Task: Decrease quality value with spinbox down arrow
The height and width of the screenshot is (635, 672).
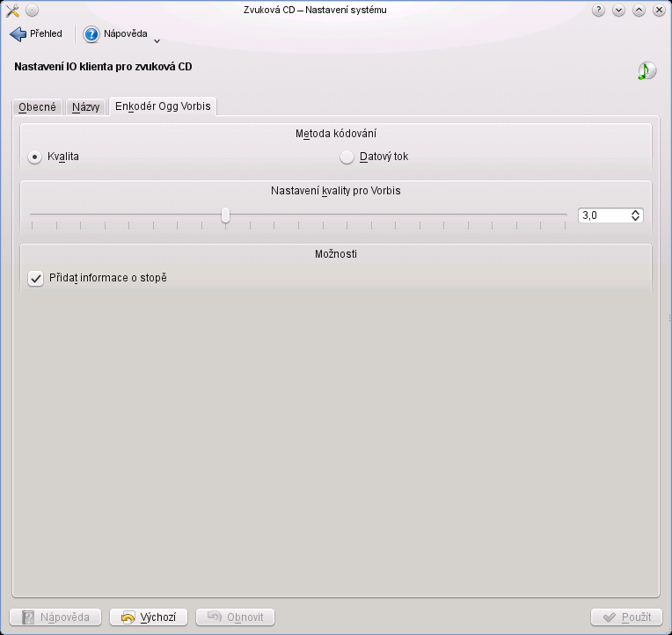Action: (636, 218)
